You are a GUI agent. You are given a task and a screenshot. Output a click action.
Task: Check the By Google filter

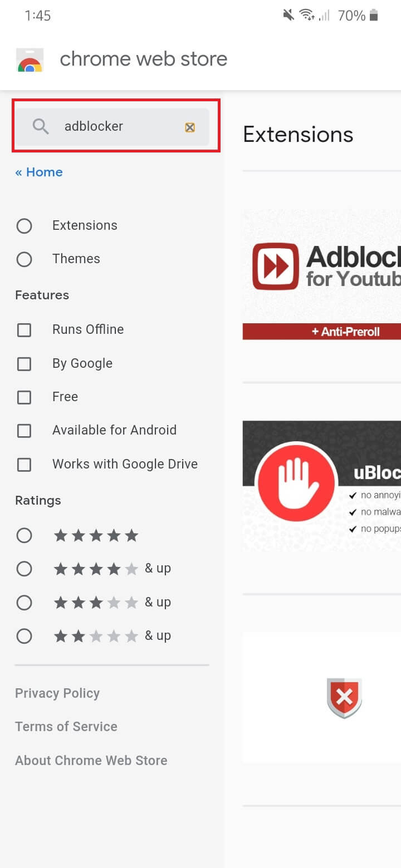click(25, 364)
